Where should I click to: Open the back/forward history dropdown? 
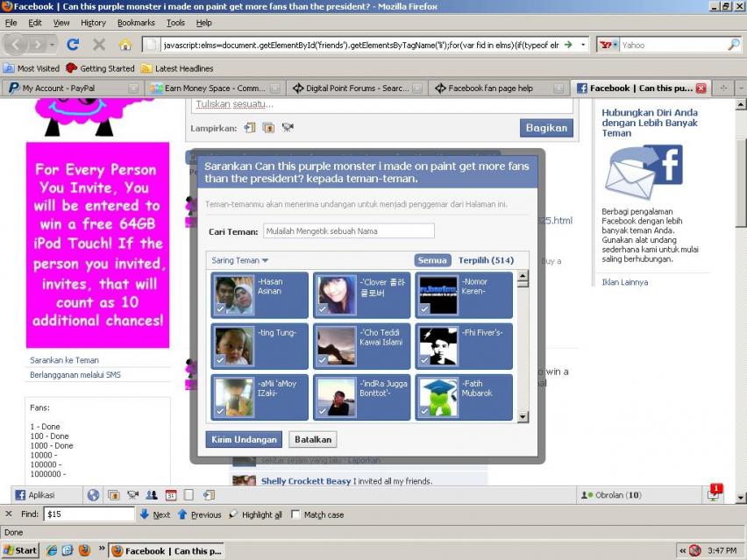click(52, 45)
